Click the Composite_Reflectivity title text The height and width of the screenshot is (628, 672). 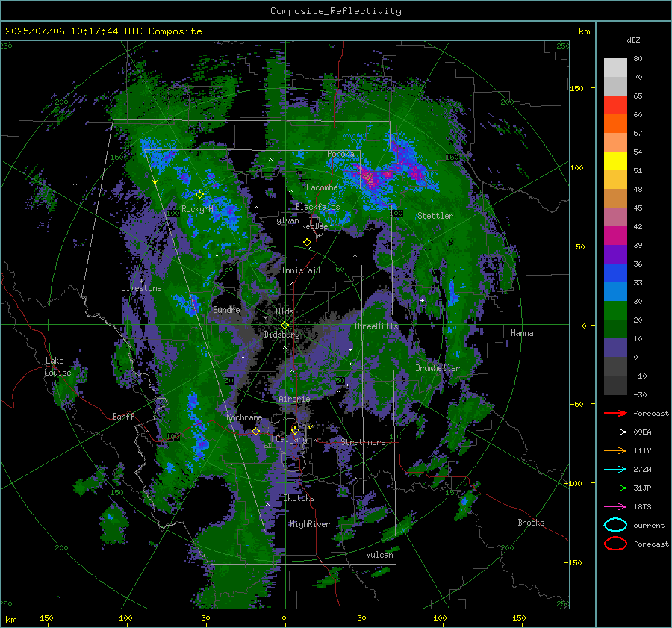click(336, 11)
